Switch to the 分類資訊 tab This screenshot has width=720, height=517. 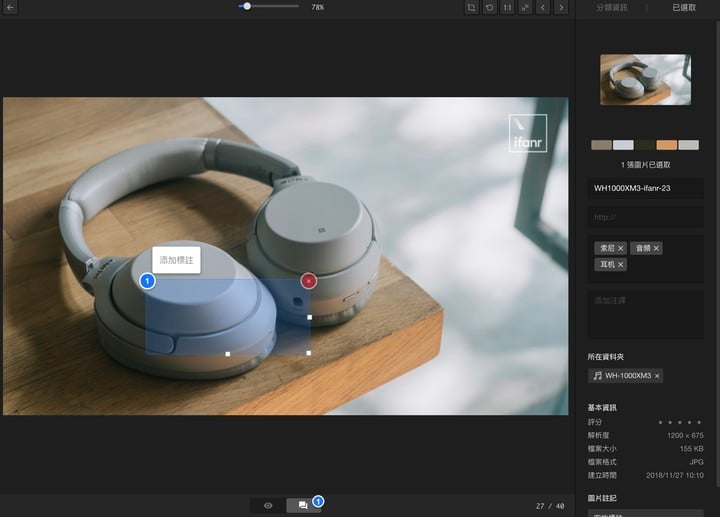click(x=612, y=7)
